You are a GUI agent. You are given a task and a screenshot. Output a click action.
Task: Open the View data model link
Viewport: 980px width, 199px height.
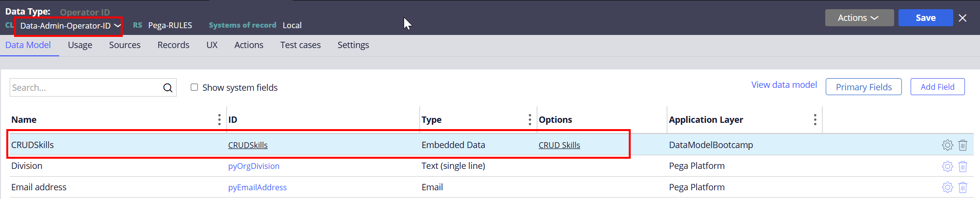click(x=784, y=85)
